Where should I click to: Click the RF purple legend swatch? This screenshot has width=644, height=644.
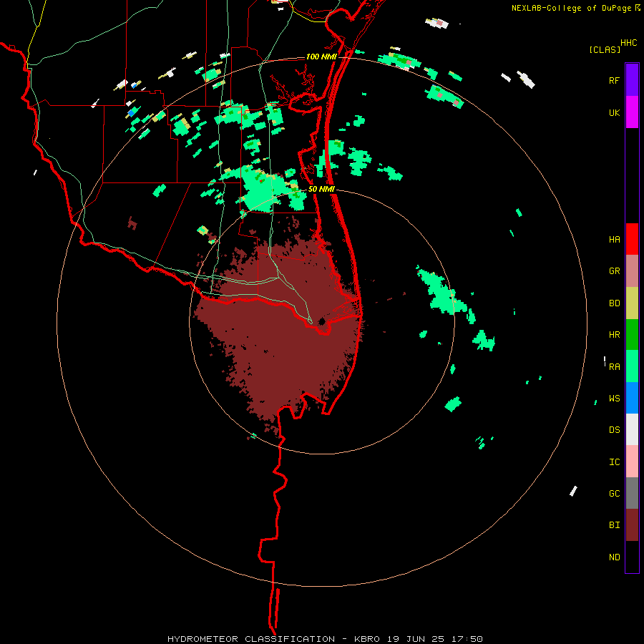click(632, 80)
